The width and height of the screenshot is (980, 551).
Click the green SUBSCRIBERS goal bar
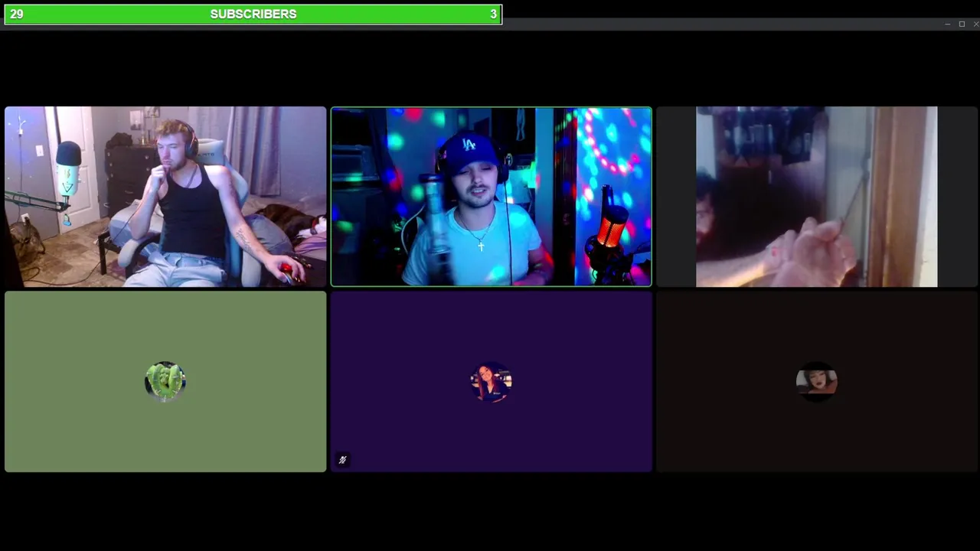click(253, 14)
